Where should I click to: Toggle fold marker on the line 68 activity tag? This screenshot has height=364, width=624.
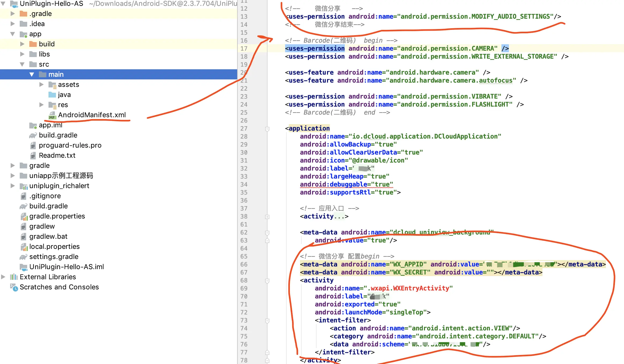tap(267, 281)
